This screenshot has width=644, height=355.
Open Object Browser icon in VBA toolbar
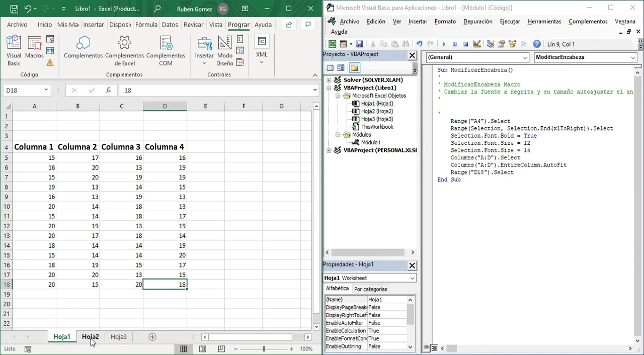512,44
